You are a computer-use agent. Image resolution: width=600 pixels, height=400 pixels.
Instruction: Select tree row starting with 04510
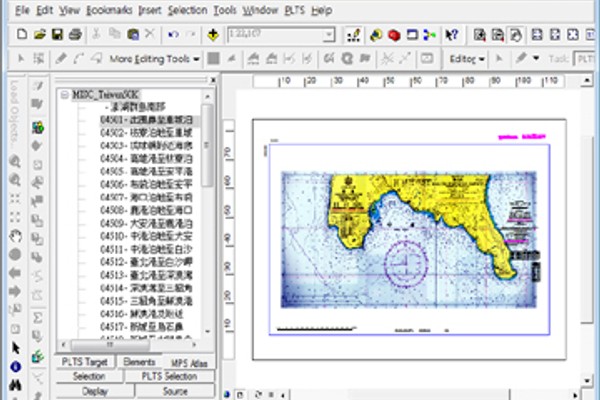[x=147, y=236]
